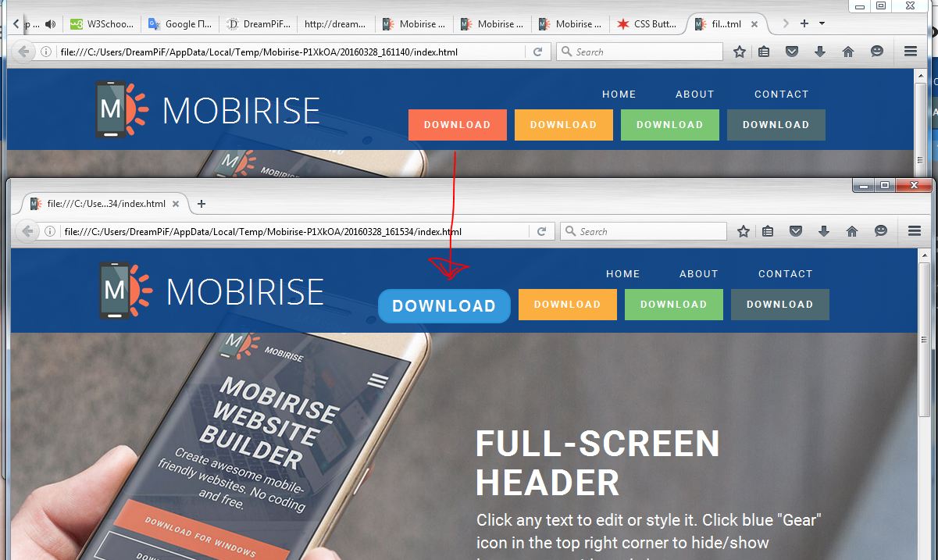The image size is (938, 560).
Task: Click the DOWNLOAD FOR WINDOWS button on the phone image
Action: coord(201,535)
